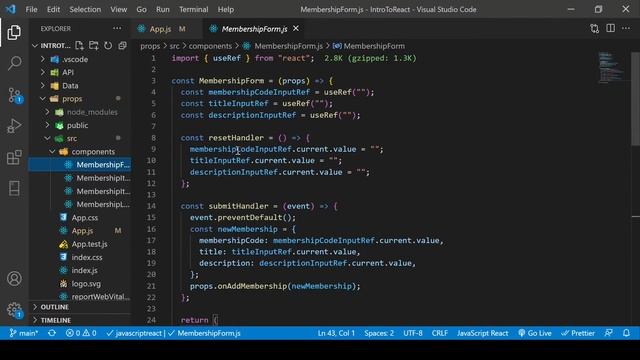Click the New Folder icon in Explorer

pyautogui.click(x=93, y=45)
